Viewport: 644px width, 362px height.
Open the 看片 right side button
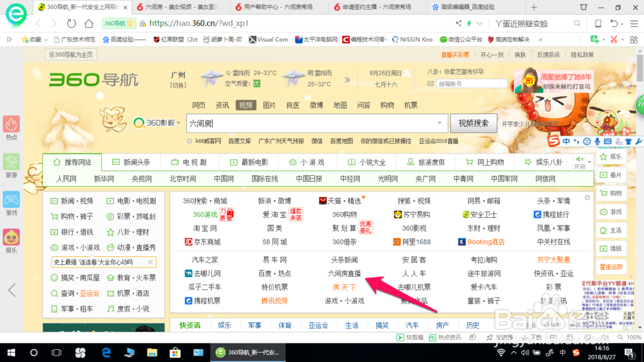611,175
